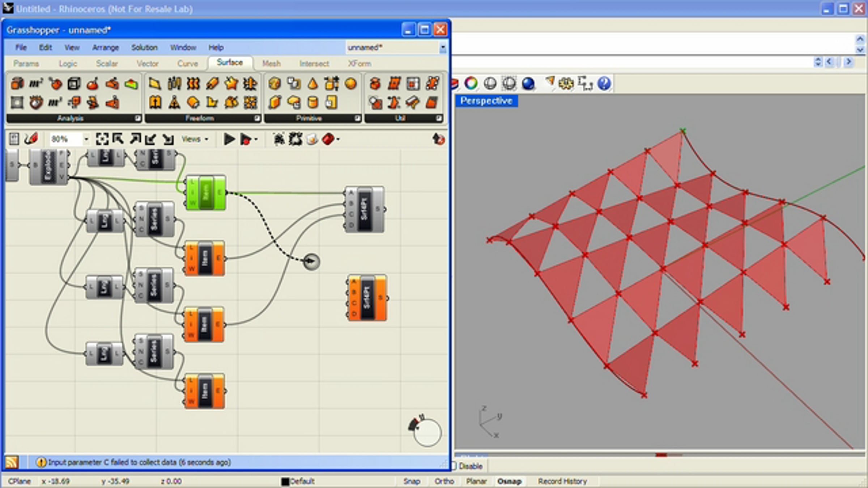Select the Cone primitive icon
This screenshot has height=488, width=868.
click(x=313, y=84)
